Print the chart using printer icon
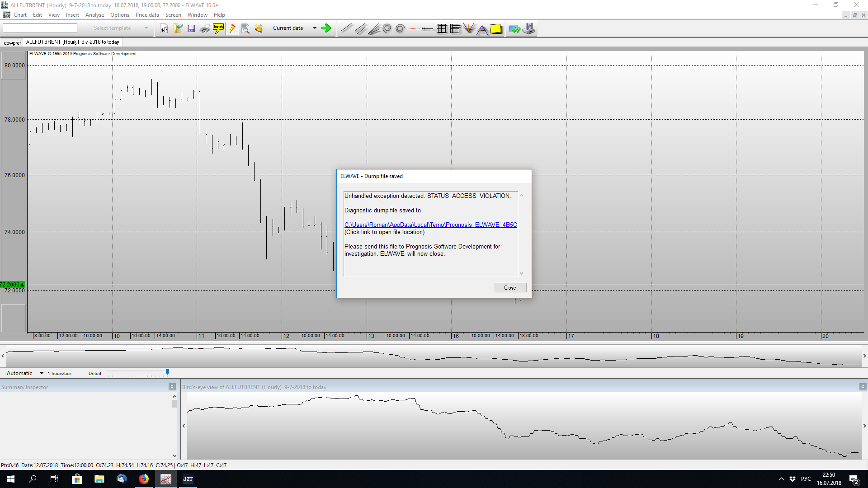Image resolution: width=868 pixels, height=488 pixels. [x=205, y=28]
